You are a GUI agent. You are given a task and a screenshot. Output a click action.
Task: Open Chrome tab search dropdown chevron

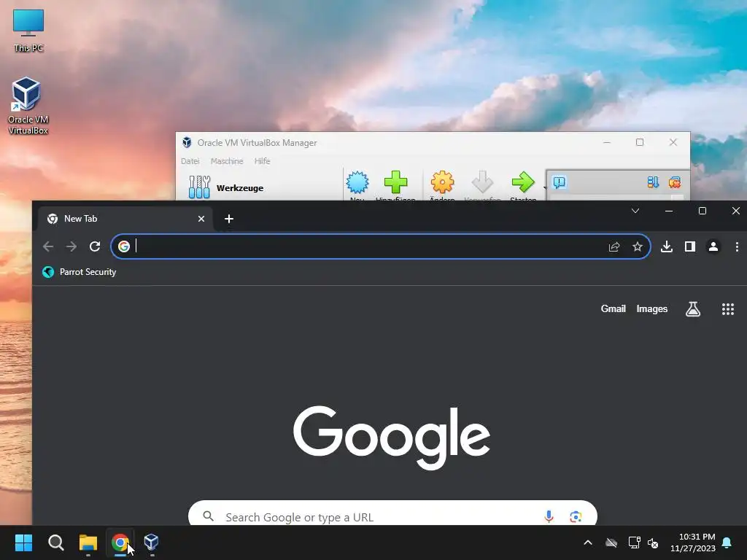pos(635,211)
